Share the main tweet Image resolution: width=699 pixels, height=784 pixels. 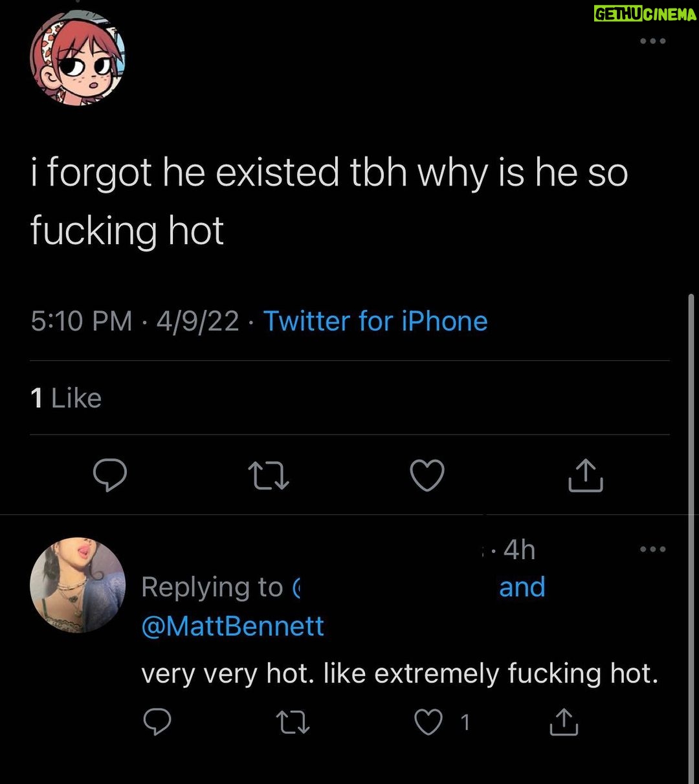pyautogui.click(x=585, y=476)
